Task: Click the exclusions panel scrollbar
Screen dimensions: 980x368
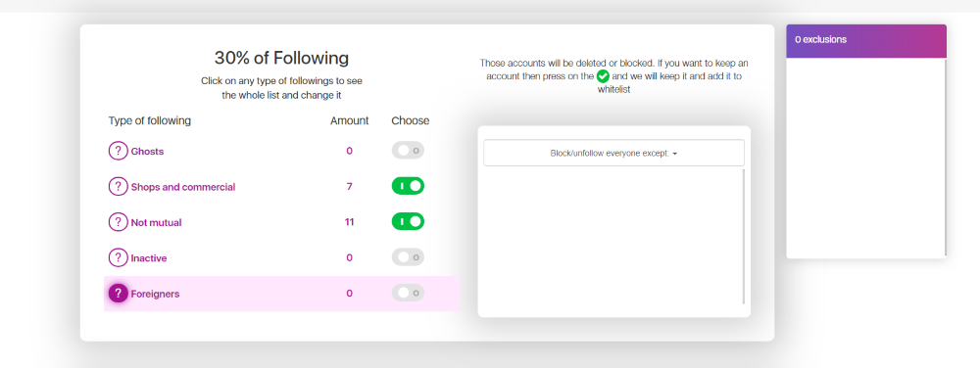Action: coord(946,158)
